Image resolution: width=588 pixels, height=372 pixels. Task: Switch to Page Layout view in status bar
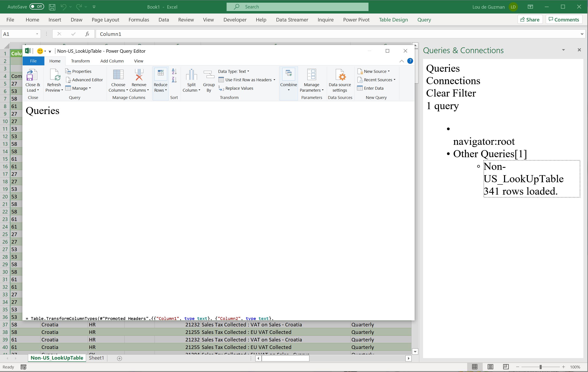click(490, 367)
